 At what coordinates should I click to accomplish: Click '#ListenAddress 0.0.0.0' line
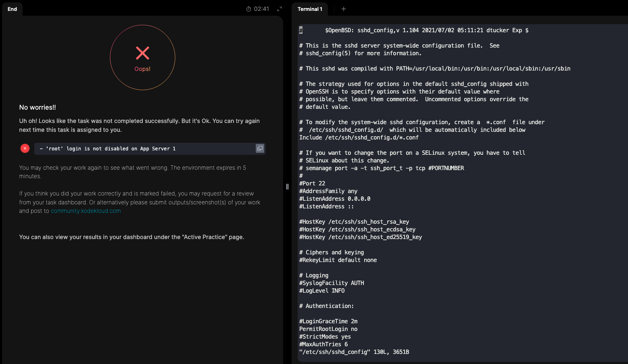pyautogui.click(x=335, y=199)
